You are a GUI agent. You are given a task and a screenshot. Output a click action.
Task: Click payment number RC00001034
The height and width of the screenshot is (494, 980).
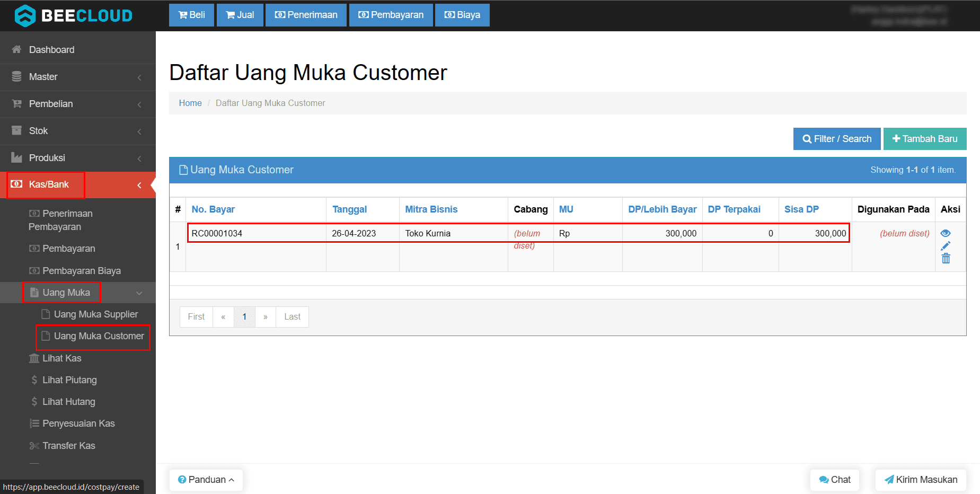point(217,233)
